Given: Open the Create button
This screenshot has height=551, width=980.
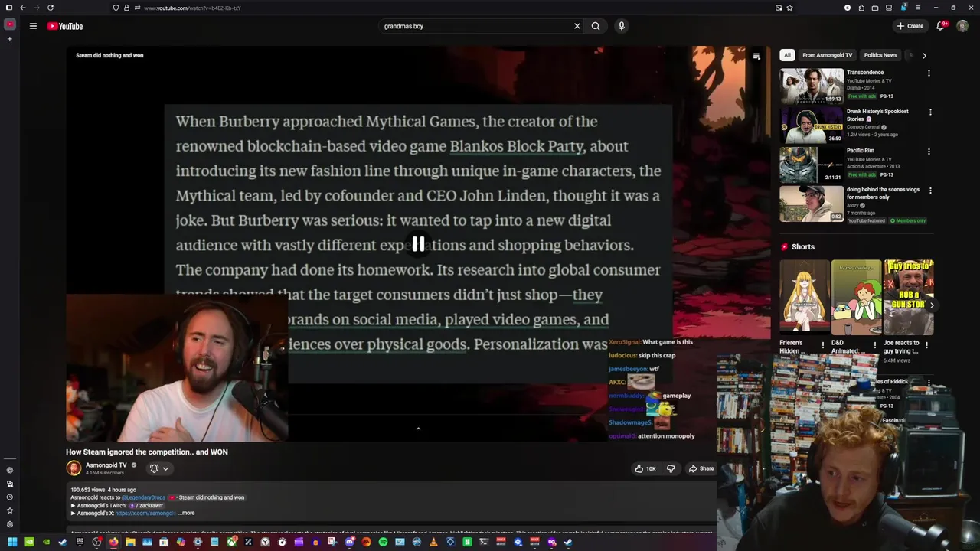Looking at the screenshot, I should click(x=910, y=26).
